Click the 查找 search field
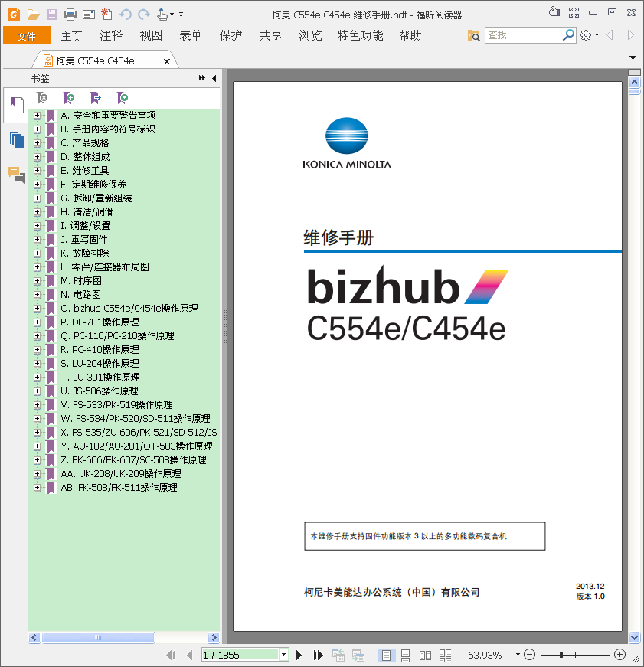 523,35
